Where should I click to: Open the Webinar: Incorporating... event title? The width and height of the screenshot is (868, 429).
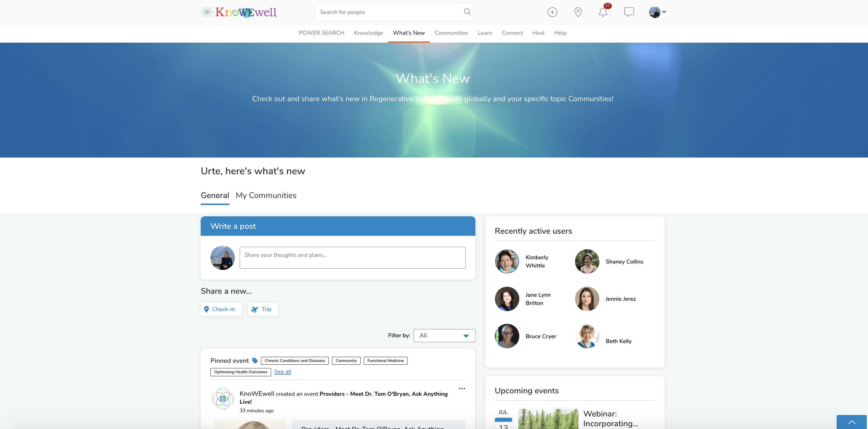[610, 418]
